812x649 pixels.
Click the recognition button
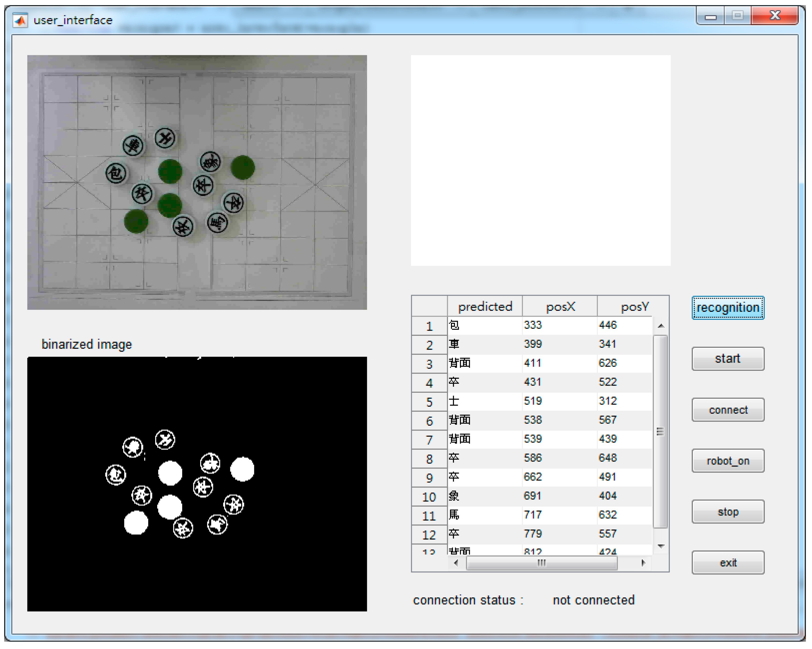tap(728, 308)
